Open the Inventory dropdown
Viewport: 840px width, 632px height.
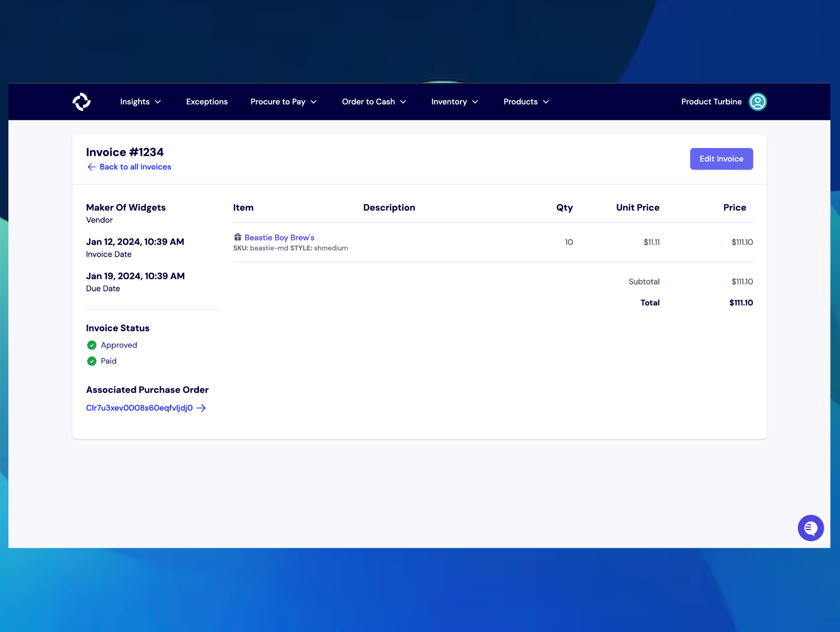pos(454,101)
